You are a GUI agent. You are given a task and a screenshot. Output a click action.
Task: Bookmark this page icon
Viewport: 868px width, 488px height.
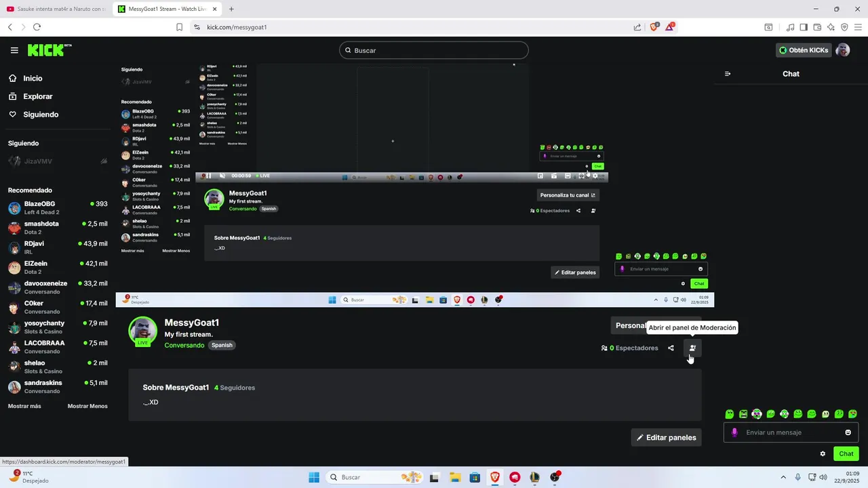(x=179, y=27)
